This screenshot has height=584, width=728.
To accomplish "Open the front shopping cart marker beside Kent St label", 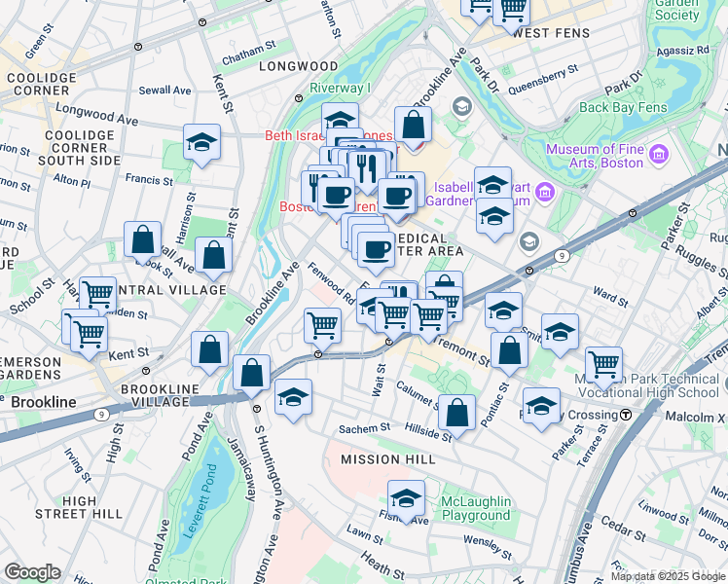I will [x=89, y=335].
